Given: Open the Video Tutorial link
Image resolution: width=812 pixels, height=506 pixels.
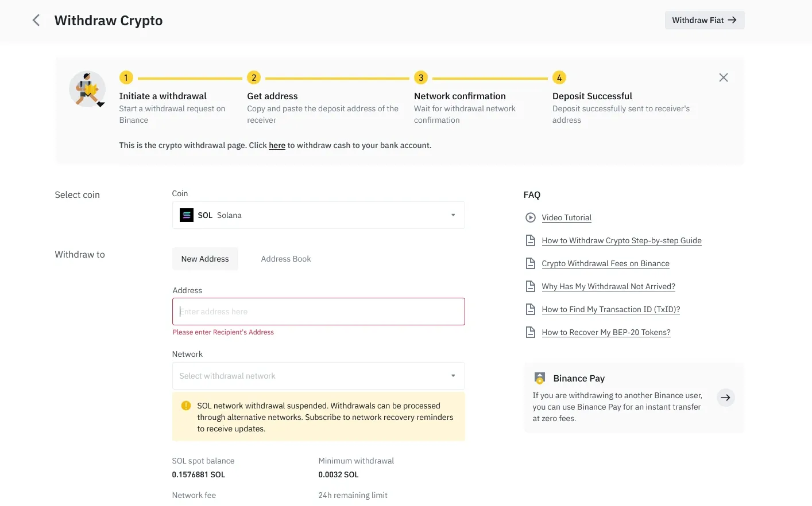Looking at the screenshot, I should click(x=566, y=217).
